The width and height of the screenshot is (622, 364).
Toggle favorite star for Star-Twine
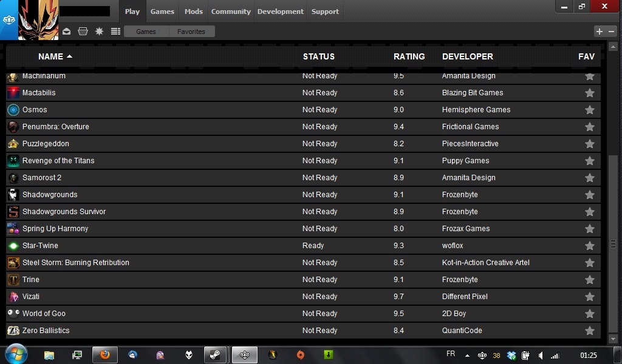(x=590, y=246)
